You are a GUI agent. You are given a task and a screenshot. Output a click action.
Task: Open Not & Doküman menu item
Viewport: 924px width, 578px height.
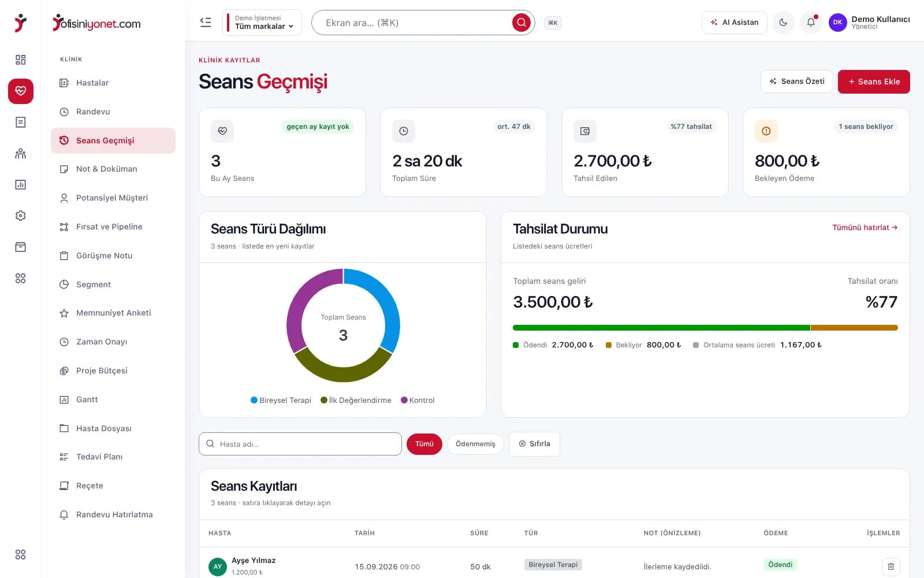[x=113, y=169]
